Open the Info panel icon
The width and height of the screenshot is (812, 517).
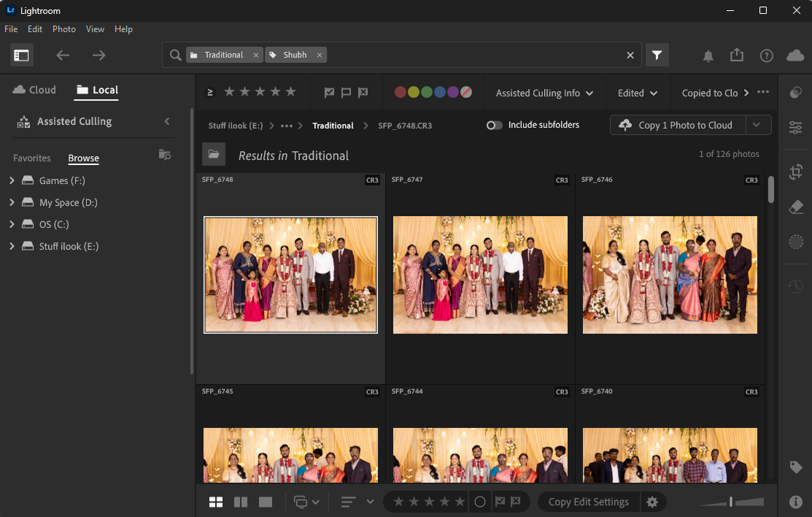tap(796, 502)
